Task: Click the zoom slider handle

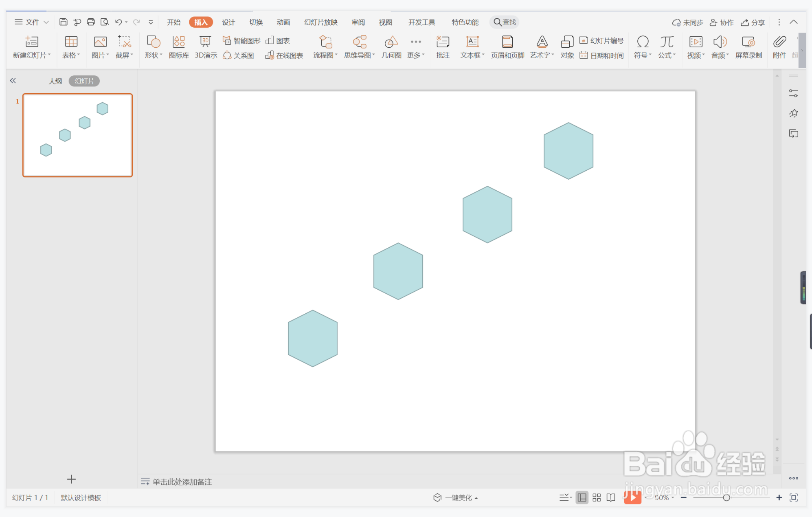Action: point(726,497)
